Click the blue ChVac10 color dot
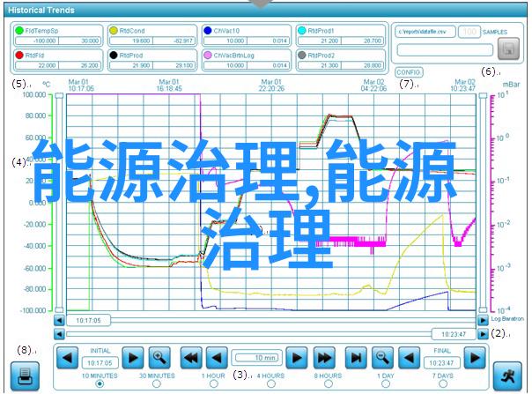532x394 pixels. [x=208, y=30]
